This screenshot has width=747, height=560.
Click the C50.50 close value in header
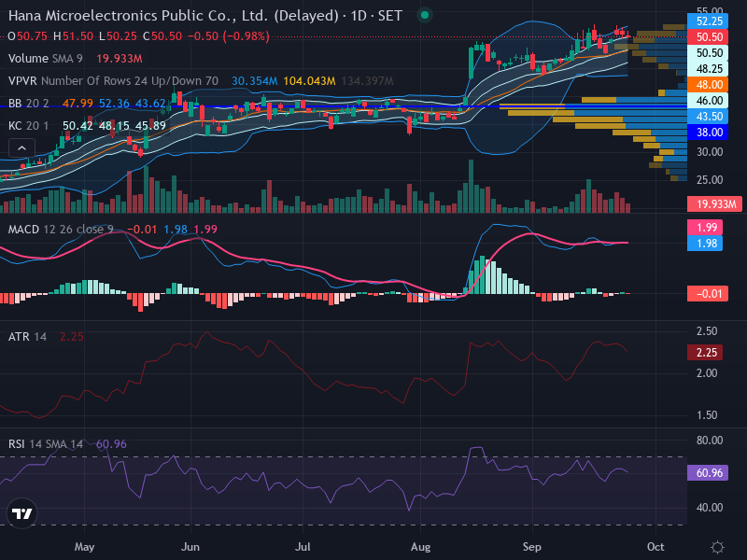tap(162, 36)
